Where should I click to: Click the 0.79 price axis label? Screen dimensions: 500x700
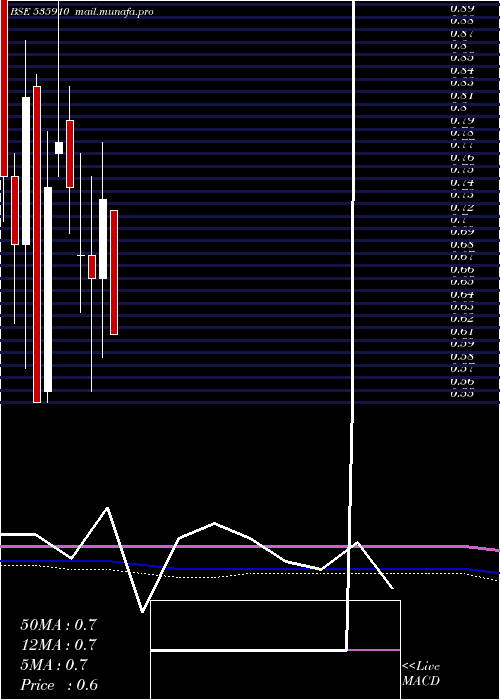pyautogui.click(x=462, y=121)
